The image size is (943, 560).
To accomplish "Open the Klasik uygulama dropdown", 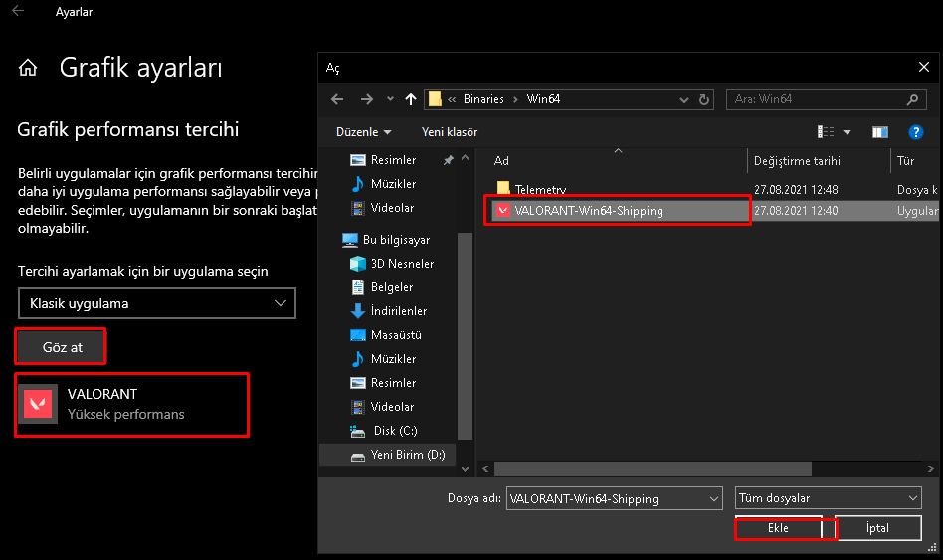I will pos(157,303).
